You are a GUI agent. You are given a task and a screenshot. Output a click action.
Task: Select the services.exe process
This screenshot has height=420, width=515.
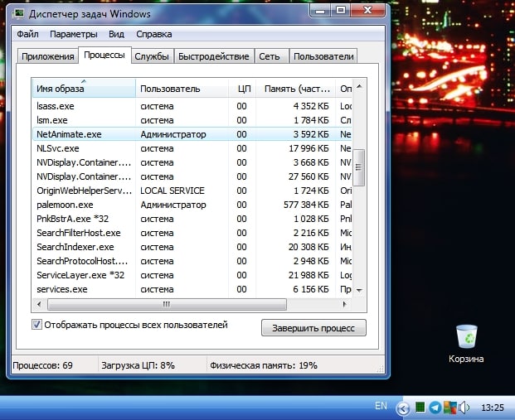click(x=192, y=289)
